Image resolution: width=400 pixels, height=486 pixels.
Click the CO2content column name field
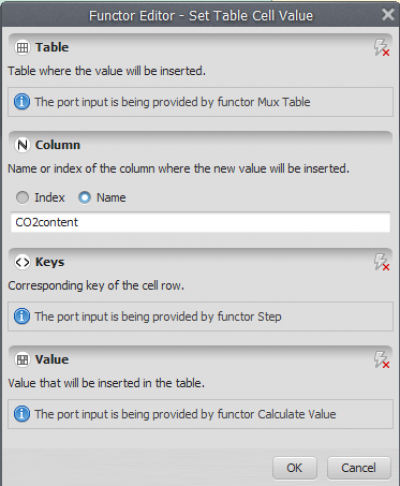tap(200, 222)
